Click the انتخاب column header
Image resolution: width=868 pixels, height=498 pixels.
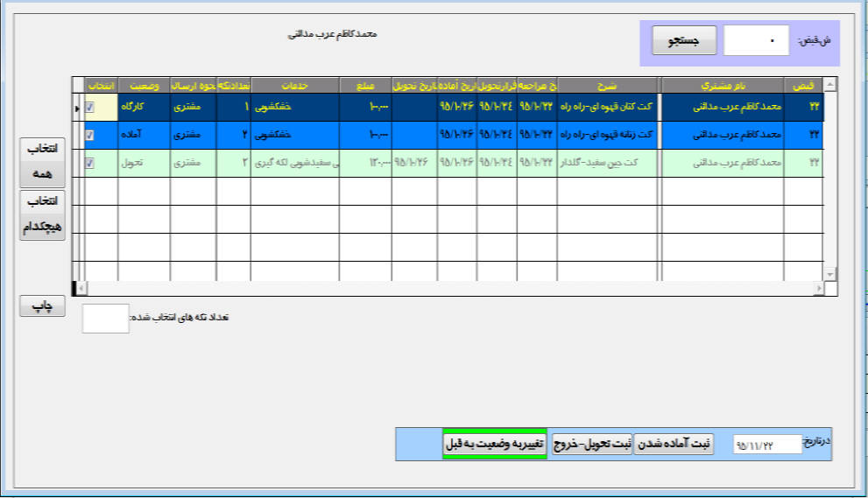[x=102, y=86]
